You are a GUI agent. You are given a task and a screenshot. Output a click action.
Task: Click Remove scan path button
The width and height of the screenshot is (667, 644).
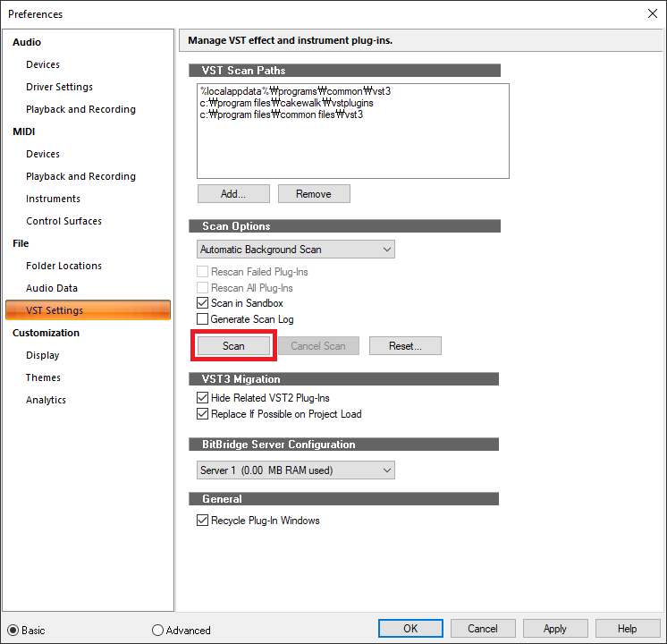314,194
